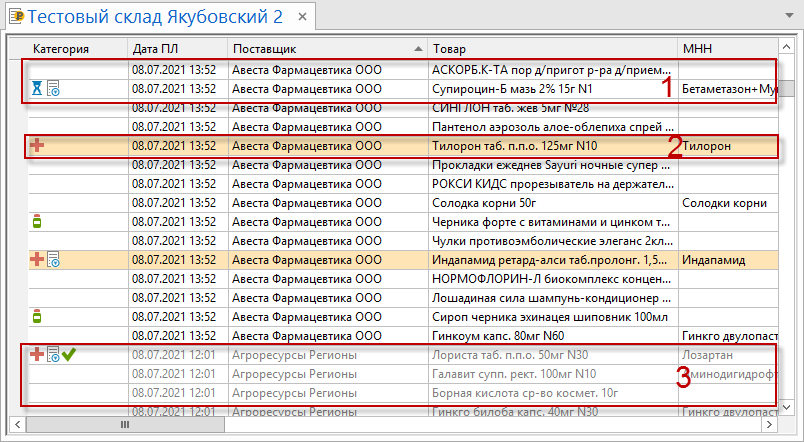This screenshot has width=804, height=442.
Task: Select НОРМОФЛОРИН-Л биокомплекс row
Action: (x=404, y=278)
